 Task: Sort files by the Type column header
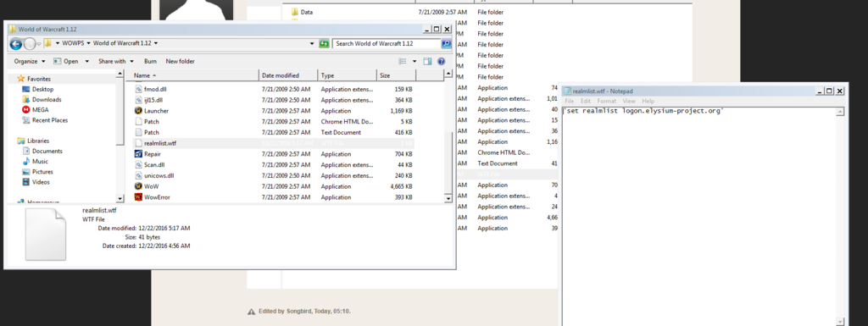[x=348, y=75]
